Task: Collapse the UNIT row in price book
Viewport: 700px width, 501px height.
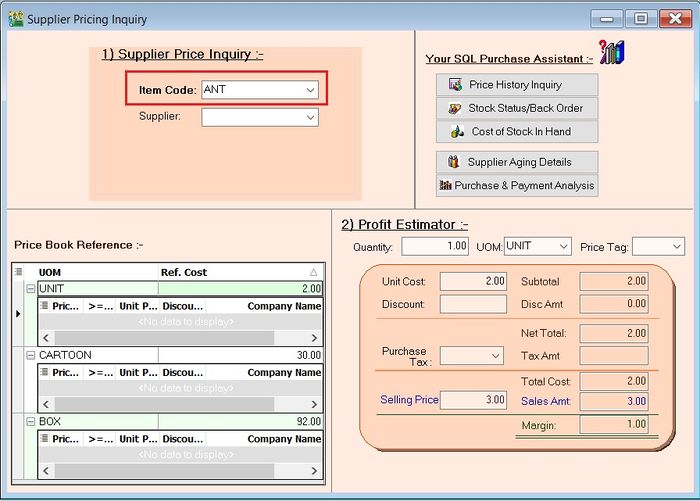Action: tap(31, 288)
